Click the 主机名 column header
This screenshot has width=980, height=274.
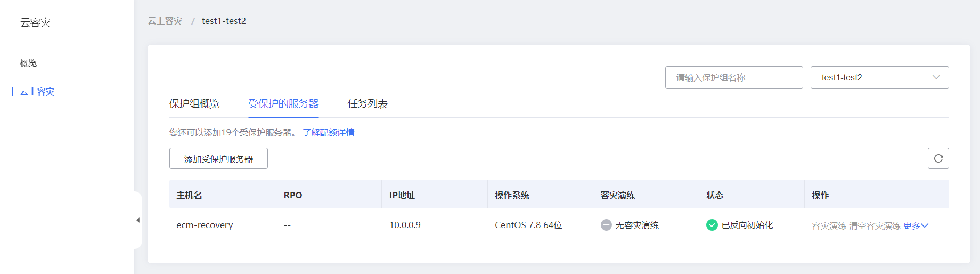click(190, 195)
